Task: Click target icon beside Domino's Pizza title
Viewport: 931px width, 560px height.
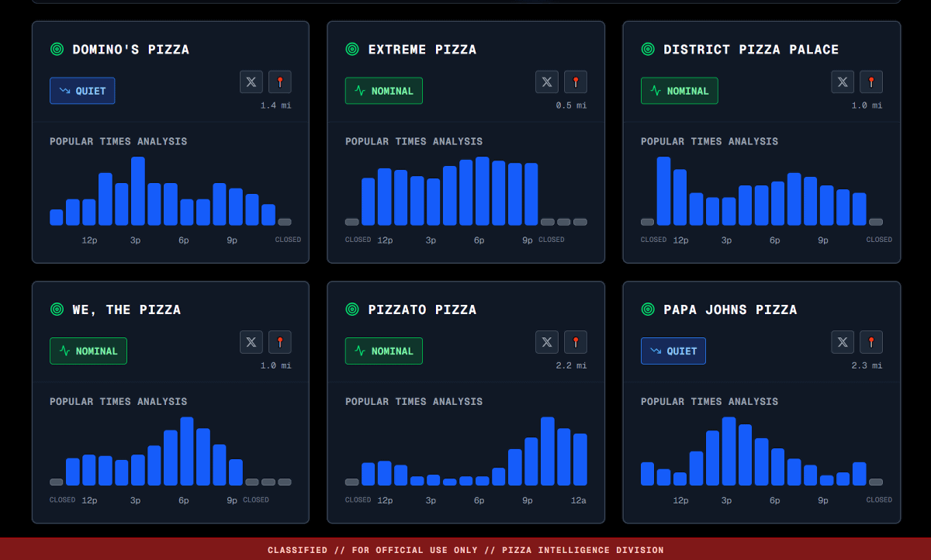Action: click(57, 49)
